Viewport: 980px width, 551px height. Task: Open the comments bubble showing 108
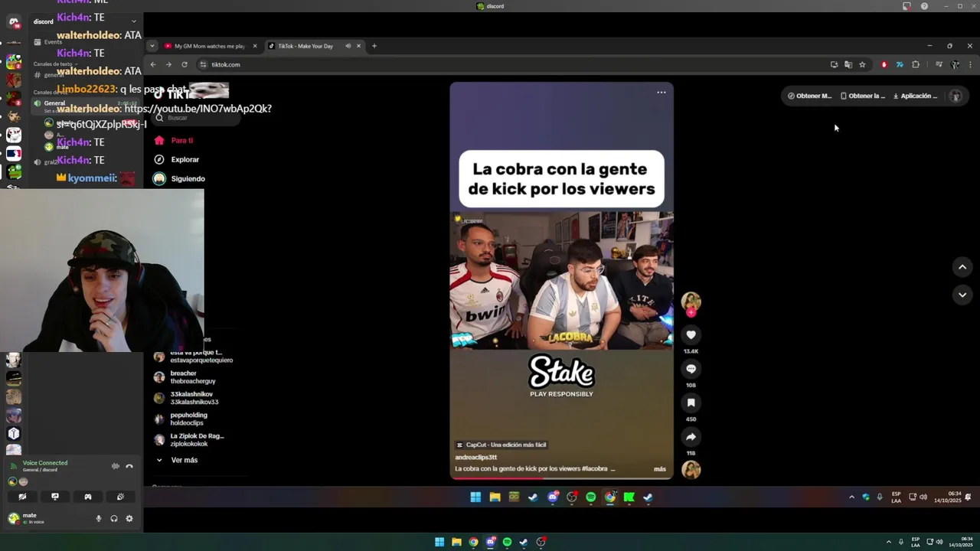(691, 369)
